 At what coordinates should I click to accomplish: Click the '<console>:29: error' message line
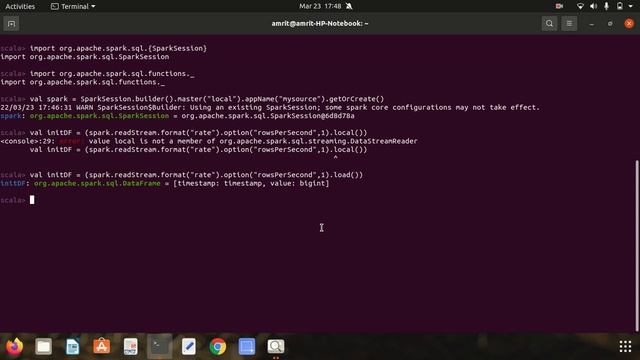(209, 141)
